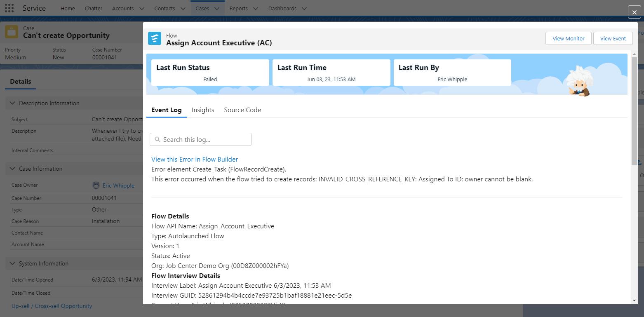
Task: Click the Search this log field
Action: [200, 139]
